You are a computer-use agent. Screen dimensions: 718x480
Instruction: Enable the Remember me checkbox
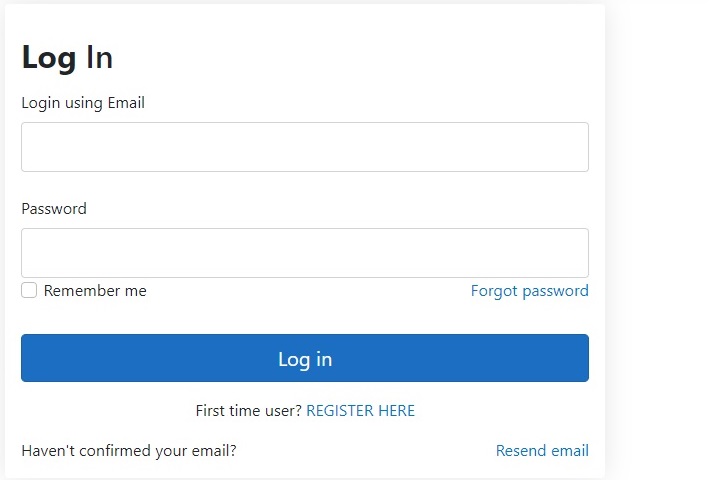[29, 290]
